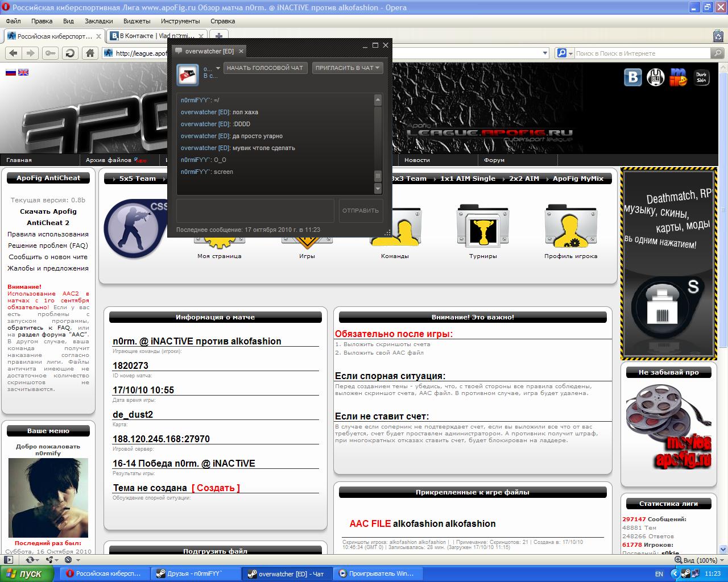Open the Вид menu

click(68, 21)
